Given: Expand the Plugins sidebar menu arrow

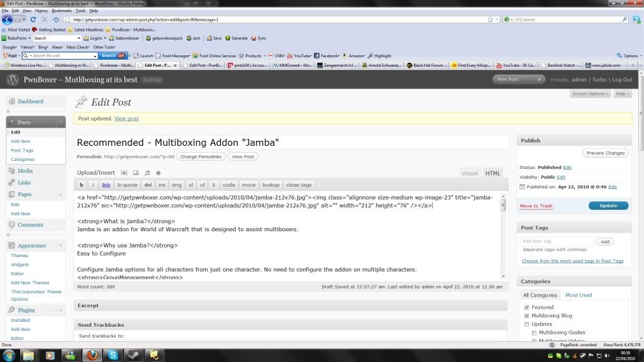Looking at the screenshot, I should tap(61, 310).
